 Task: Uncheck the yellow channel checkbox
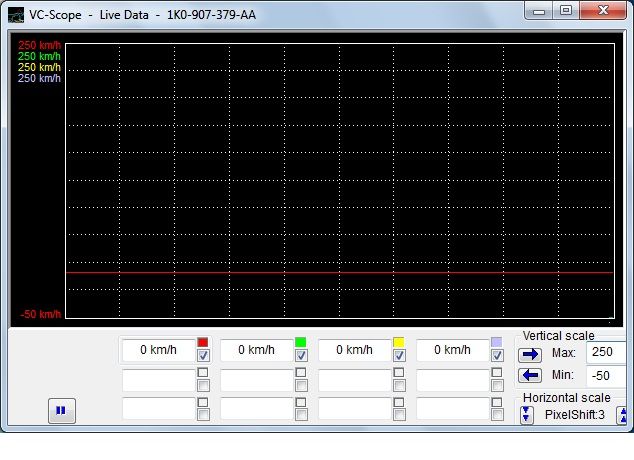click(399, 355)
